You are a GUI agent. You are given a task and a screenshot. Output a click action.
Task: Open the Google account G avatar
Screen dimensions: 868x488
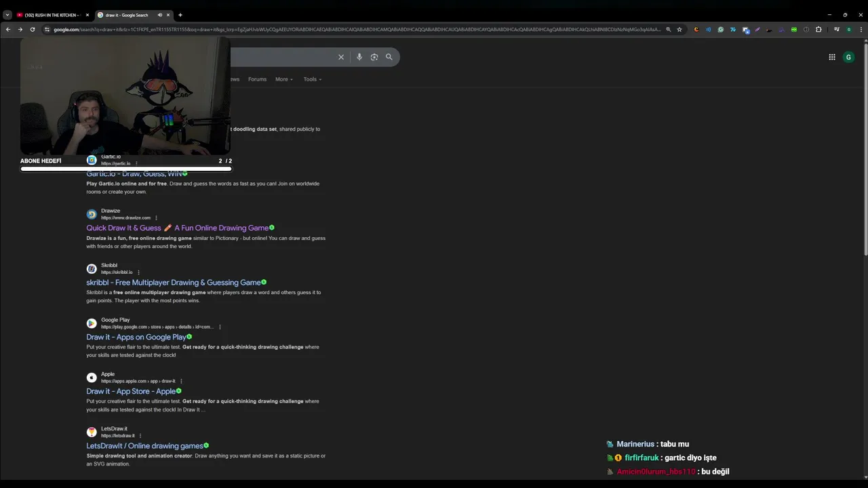[848, 57]
